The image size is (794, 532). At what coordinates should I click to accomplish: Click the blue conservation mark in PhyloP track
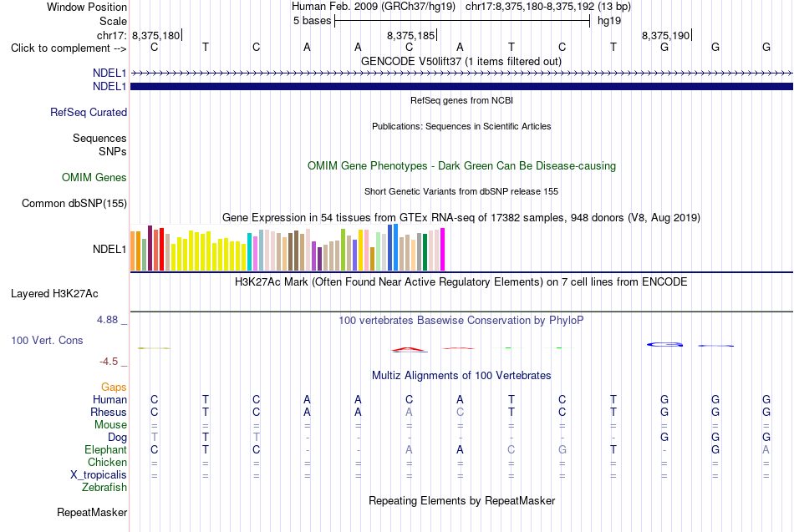tap(664, 344)
